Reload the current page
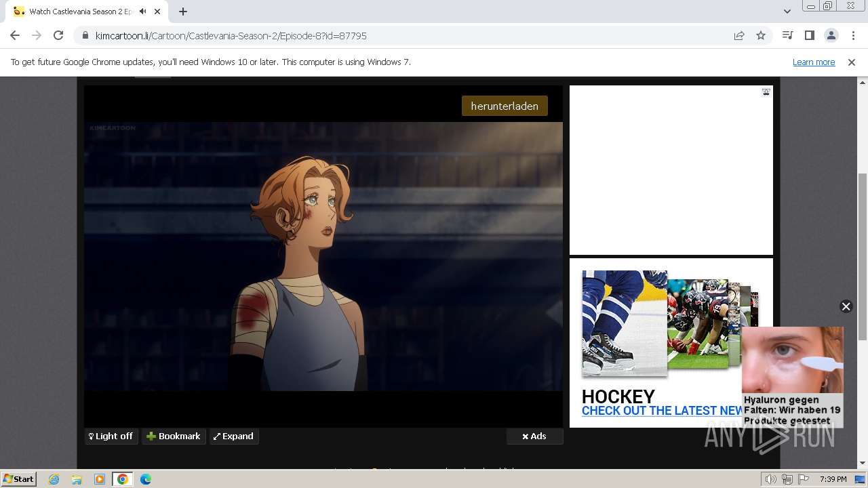Viewport: 868px width, 488px height. 58,35
